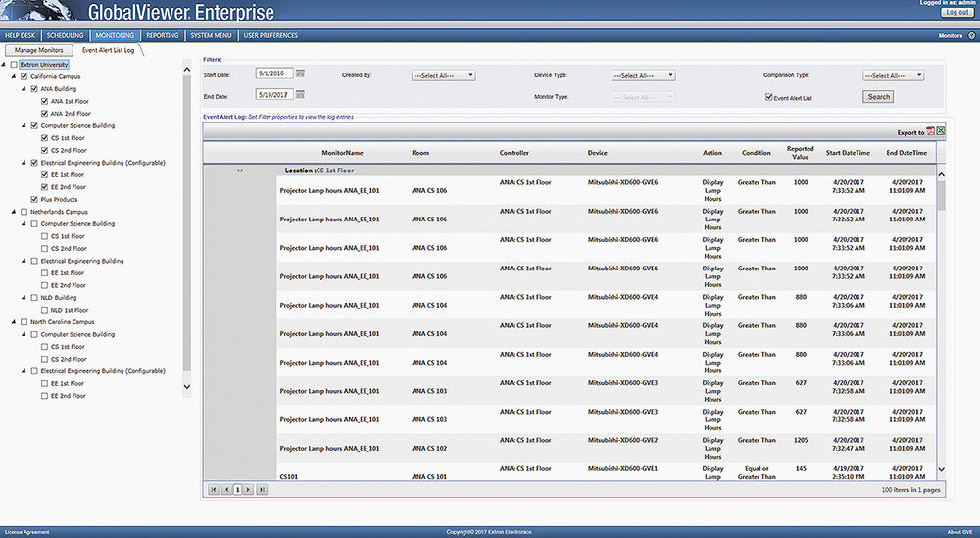Image resolution: width=980 pixels, height=538 pixels.
Task: Open the HELP DESK menu
Action: pos(20,35)
